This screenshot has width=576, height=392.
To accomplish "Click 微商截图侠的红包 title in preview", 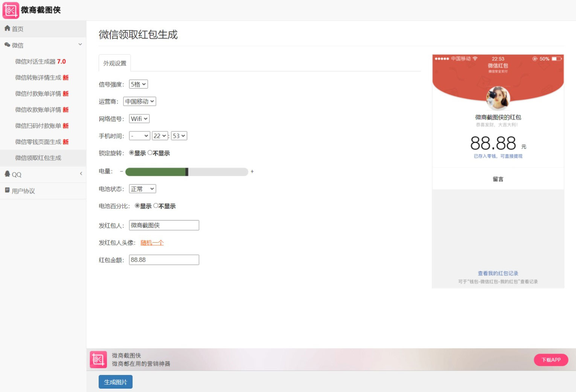I will pyautogui.click(x=498, y=117).
